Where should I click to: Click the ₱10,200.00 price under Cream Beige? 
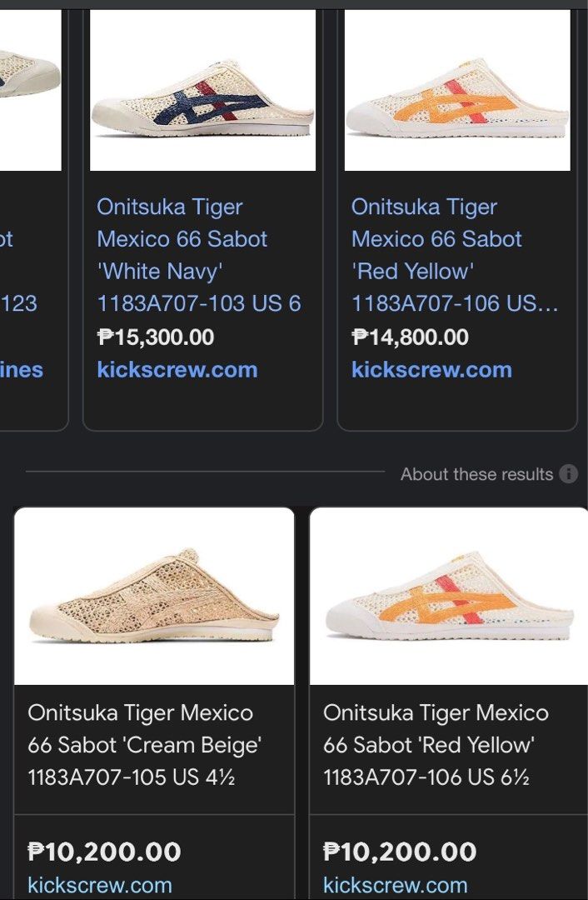104,852
